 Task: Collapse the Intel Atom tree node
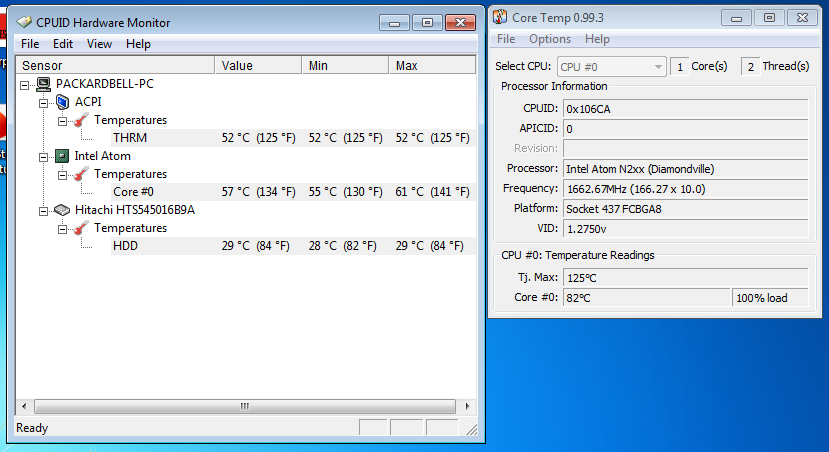coord(43,157)
